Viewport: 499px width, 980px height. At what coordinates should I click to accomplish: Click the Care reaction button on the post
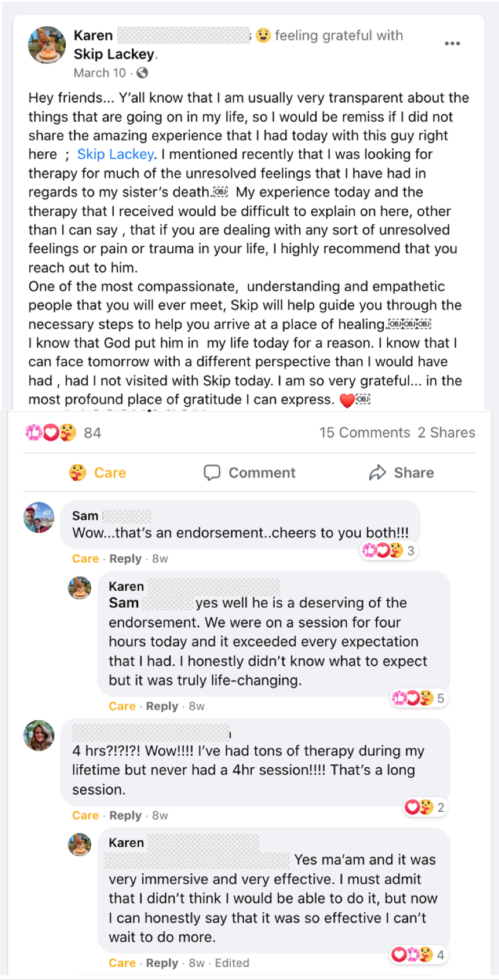point(98,472)
